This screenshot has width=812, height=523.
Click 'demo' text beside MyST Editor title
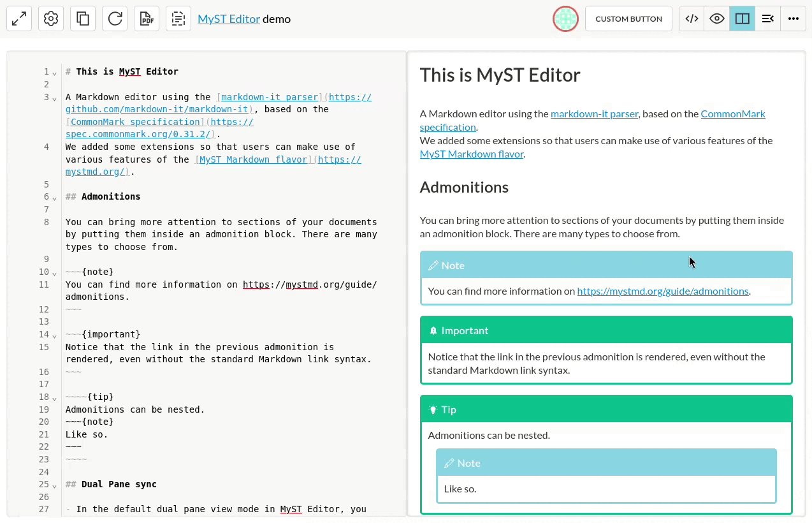click(277, 18)
